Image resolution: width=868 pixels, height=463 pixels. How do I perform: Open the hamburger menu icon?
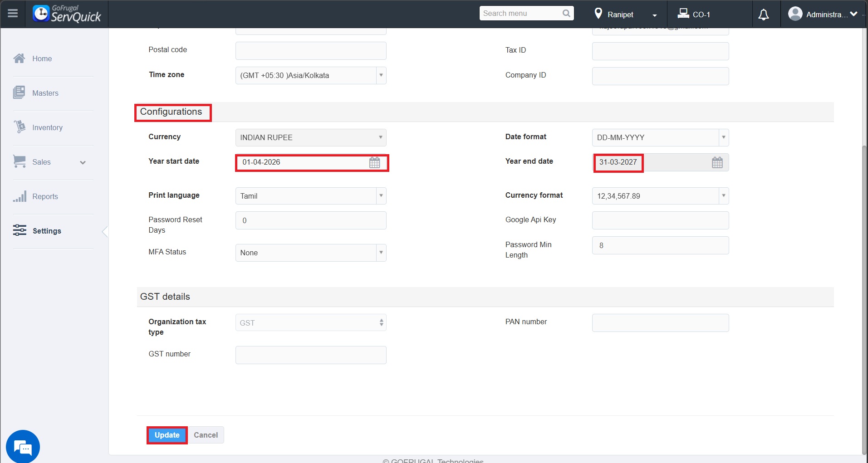(13, 14)
